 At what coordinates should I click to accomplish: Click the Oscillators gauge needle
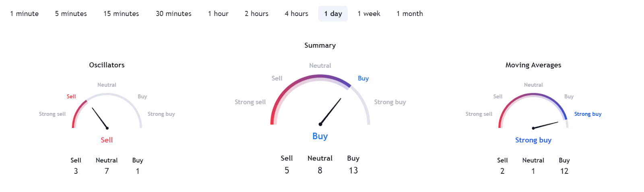[100, 118]
